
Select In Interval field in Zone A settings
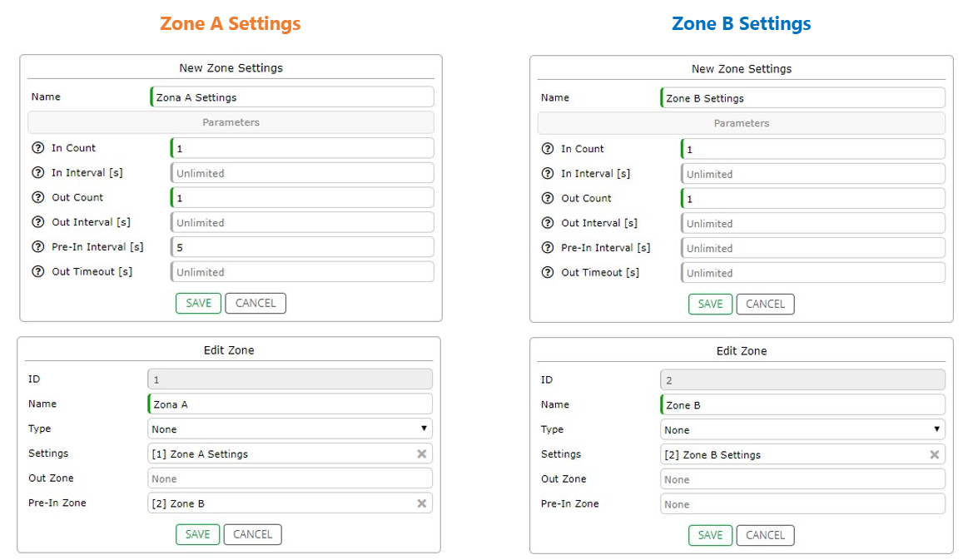click(302, 172)
